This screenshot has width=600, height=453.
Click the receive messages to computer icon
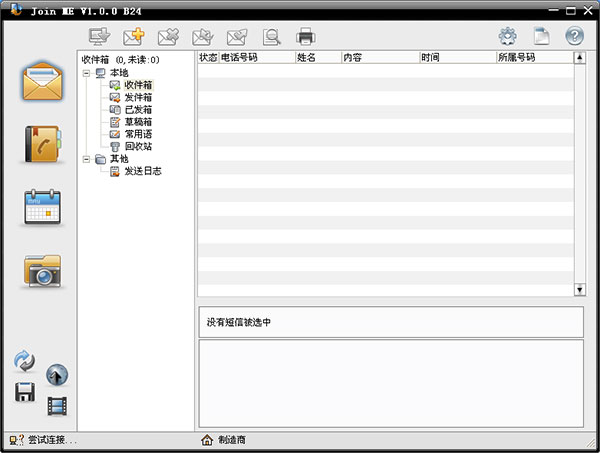click(99, 36)
